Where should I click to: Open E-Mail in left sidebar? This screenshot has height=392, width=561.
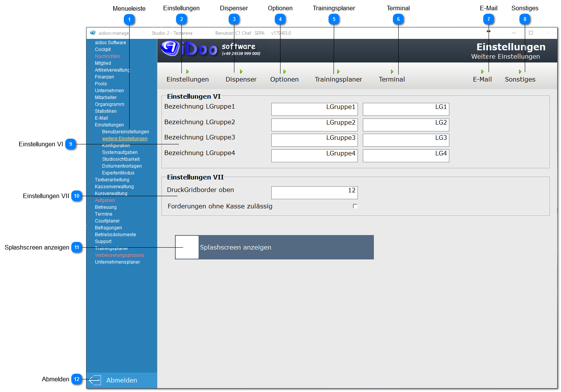coord(101,118)
